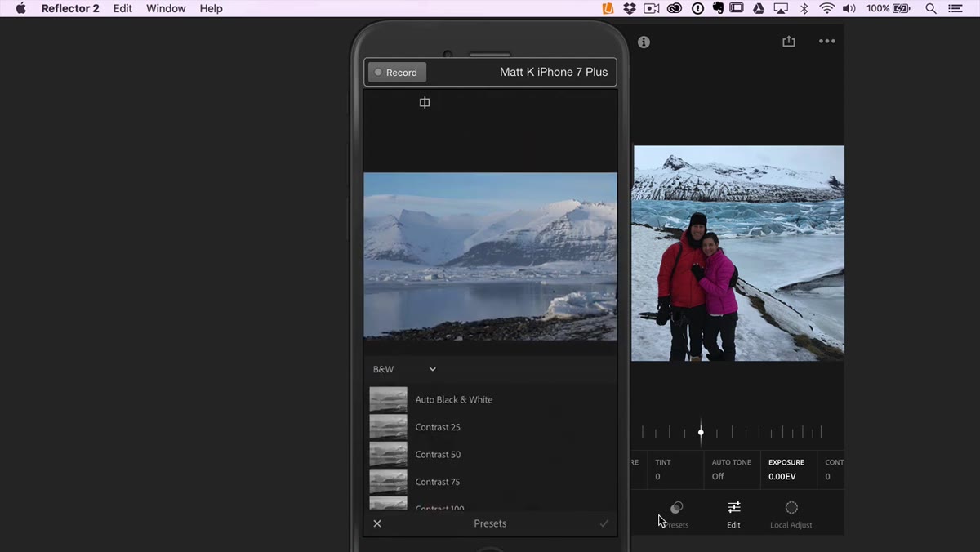Cancel presets with the X icon

[377, 523]
